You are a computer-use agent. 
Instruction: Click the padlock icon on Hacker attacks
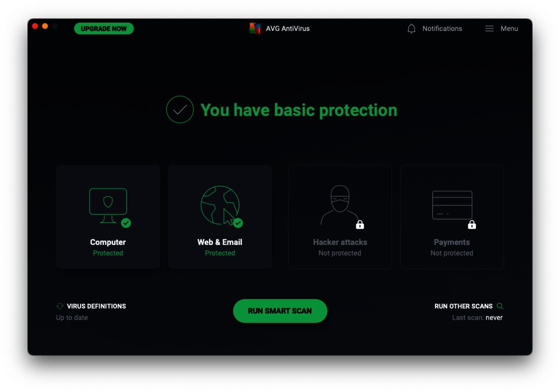pyautogui.click(x=359, y=224)
